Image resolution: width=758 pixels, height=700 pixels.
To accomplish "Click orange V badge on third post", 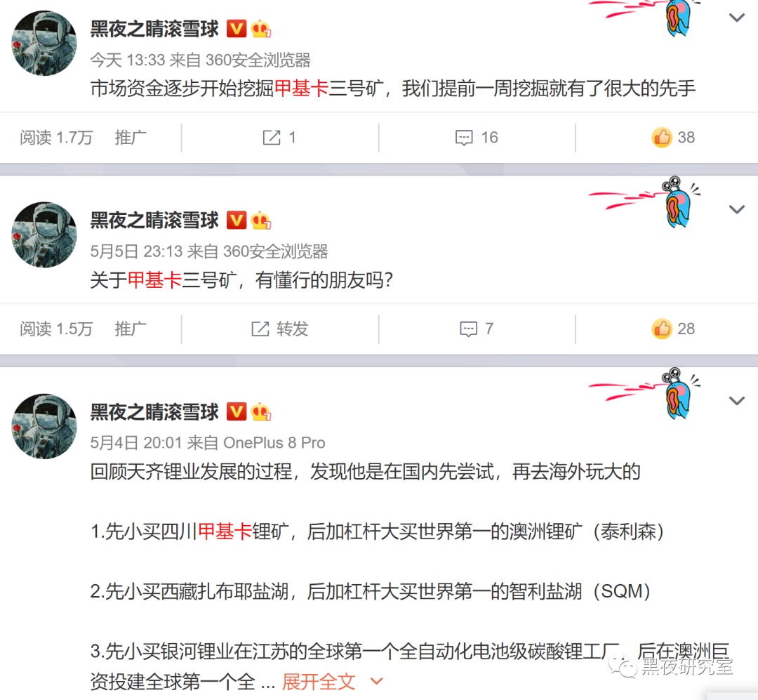I will pos(237,412).
